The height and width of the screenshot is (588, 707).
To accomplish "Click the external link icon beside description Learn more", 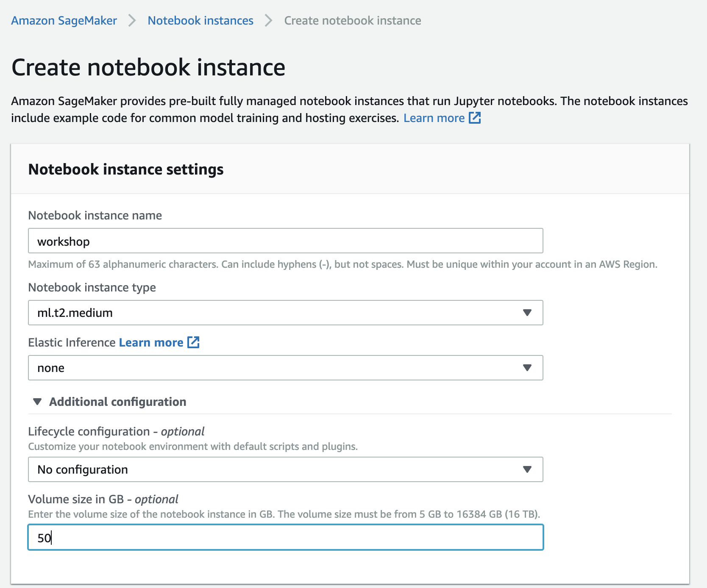I will tap(475, 118).
